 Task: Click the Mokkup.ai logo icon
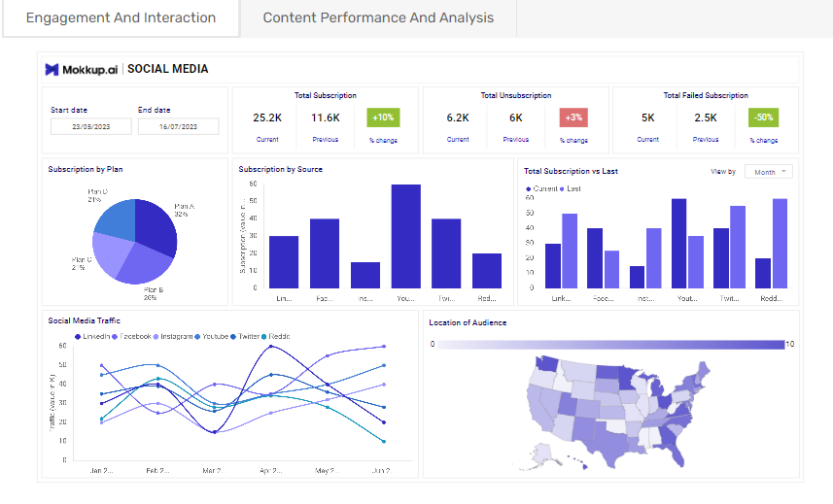coord(52,69)
